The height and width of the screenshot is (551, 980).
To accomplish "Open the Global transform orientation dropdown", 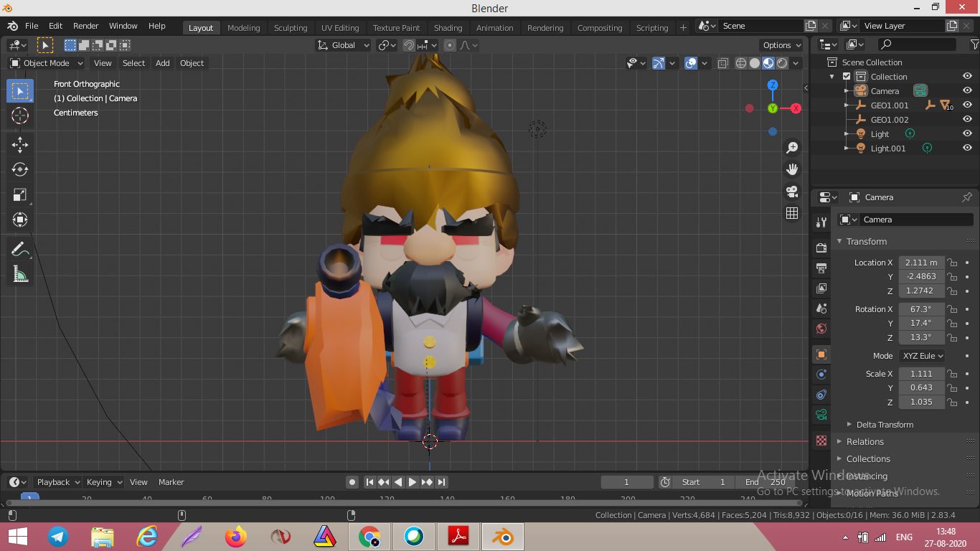I will (343, 44).
